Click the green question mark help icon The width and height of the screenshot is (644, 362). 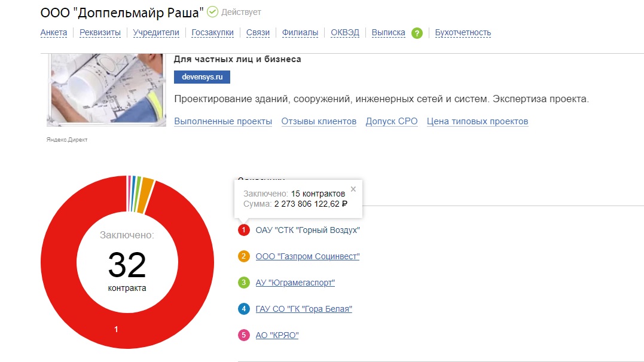tap(417, 33)
